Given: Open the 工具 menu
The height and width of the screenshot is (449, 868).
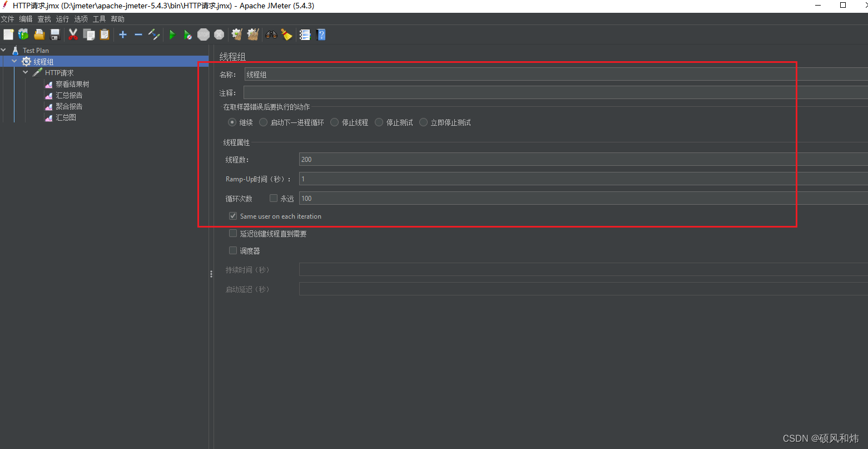Looking at the screenshot, I should (100, 19).
